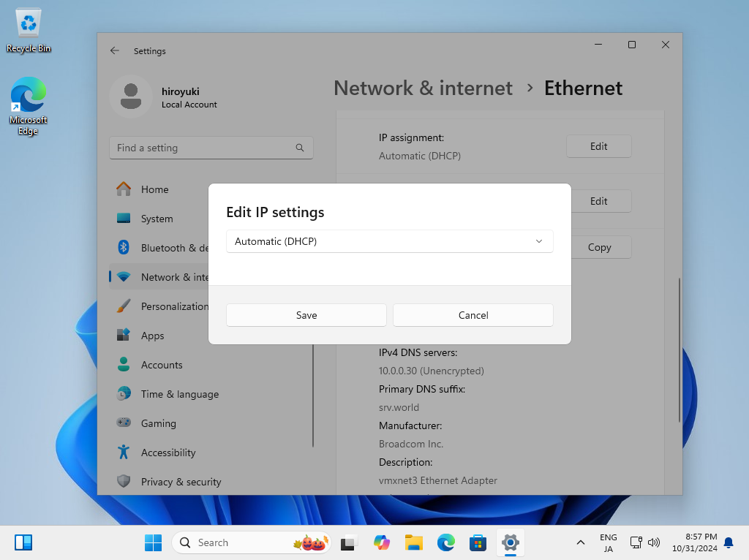Screen dimensions: 749x560
Task: Open the Personalization brush icon
Action: (x=124, y=306)
